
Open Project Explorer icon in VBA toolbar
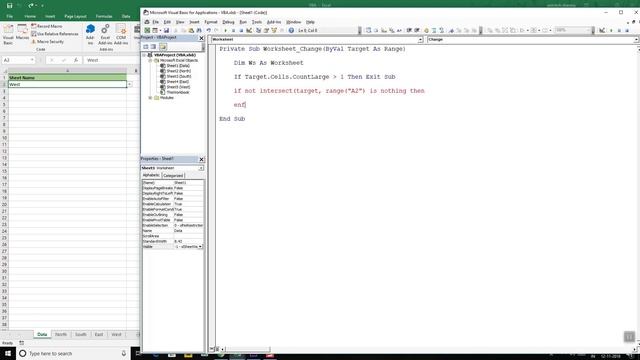(258, 30)
